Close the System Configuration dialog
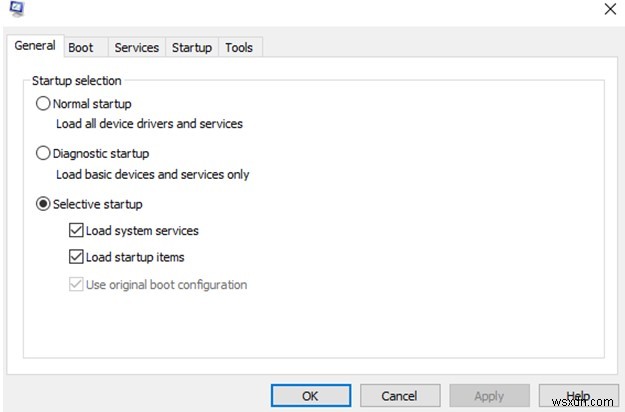 (x=610, y=9)
